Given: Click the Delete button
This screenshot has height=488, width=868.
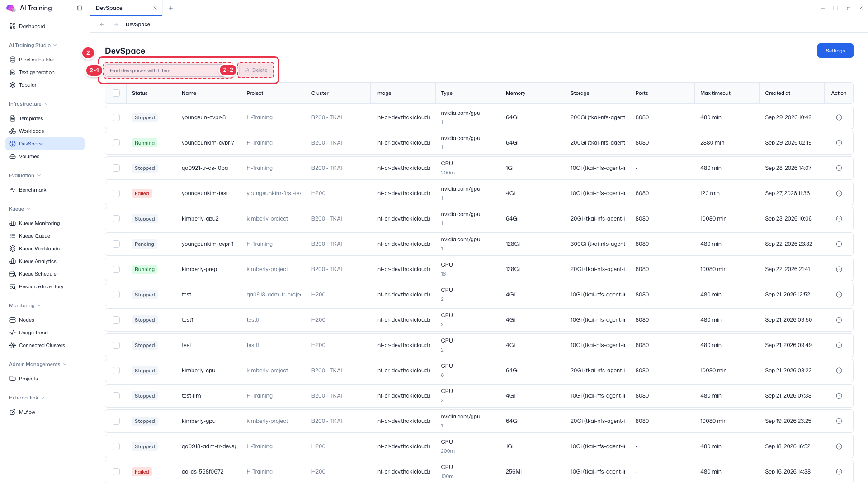Looking at the screenshot, I should tap(256, 70).
